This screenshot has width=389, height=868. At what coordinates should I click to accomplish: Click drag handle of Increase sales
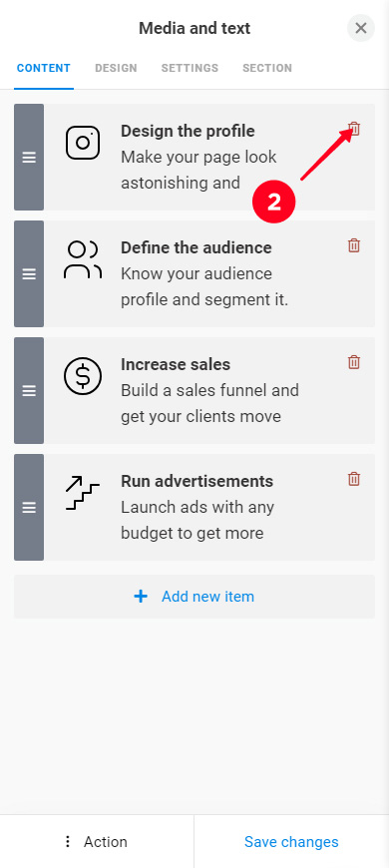click(29, 390)
